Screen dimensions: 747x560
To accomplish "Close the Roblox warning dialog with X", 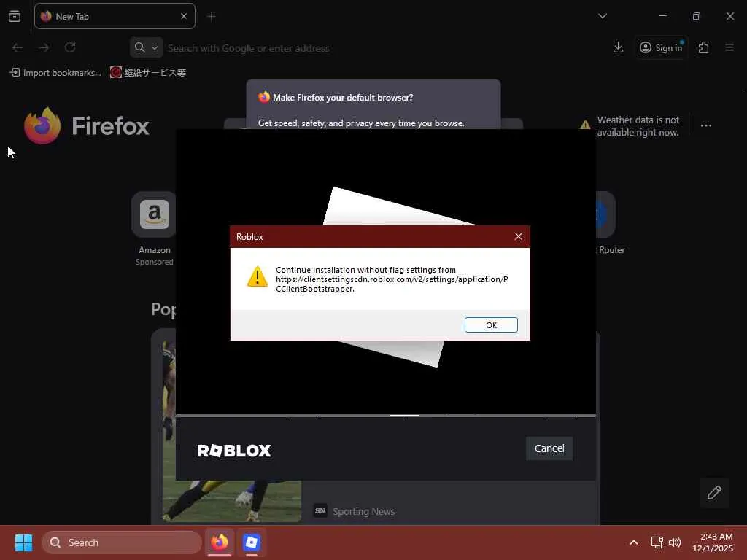I will coord(519,237).
